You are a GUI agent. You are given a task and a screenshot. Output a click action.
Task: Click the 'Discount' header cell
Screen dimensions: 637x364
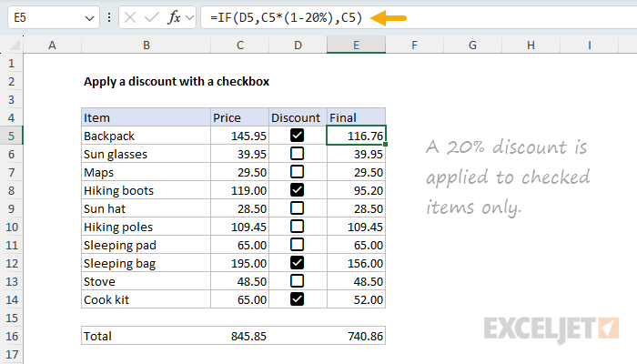point(298,117)
